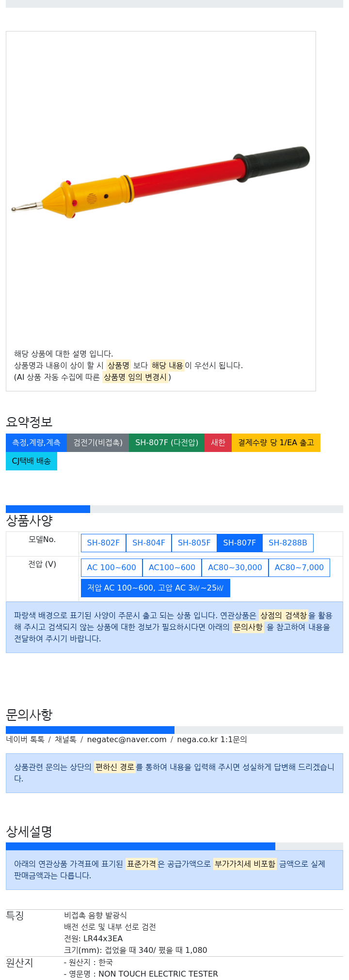Select voltage option AC 100~600
This screenshot has height=980, width=349.
[x=111, y=568]
